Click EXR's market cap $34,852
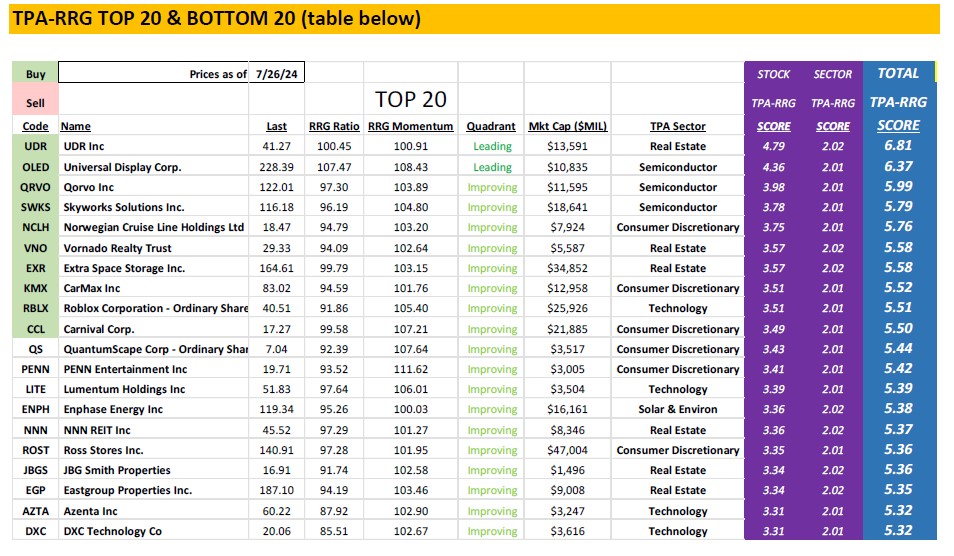The width and height of the screenshot is (954, 556). pyautogui.click(x=567, y=268)
